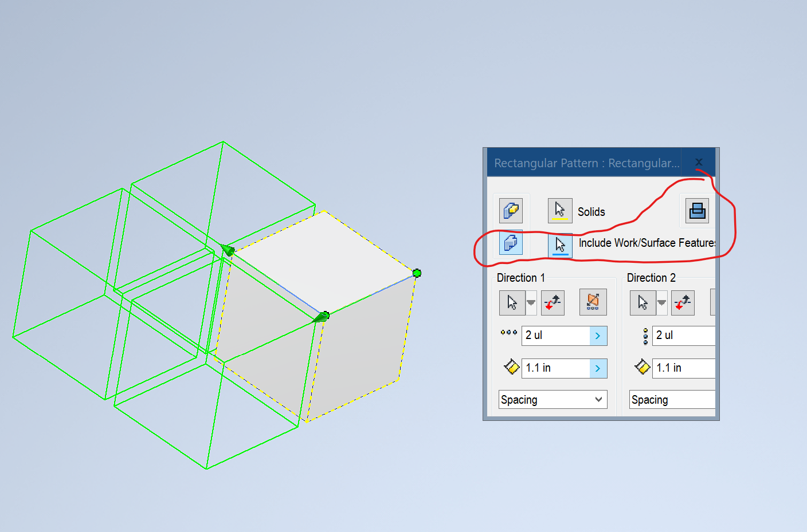
Task: Click the Rectangular Pattern dialog title bar
Action: point(585,163)
